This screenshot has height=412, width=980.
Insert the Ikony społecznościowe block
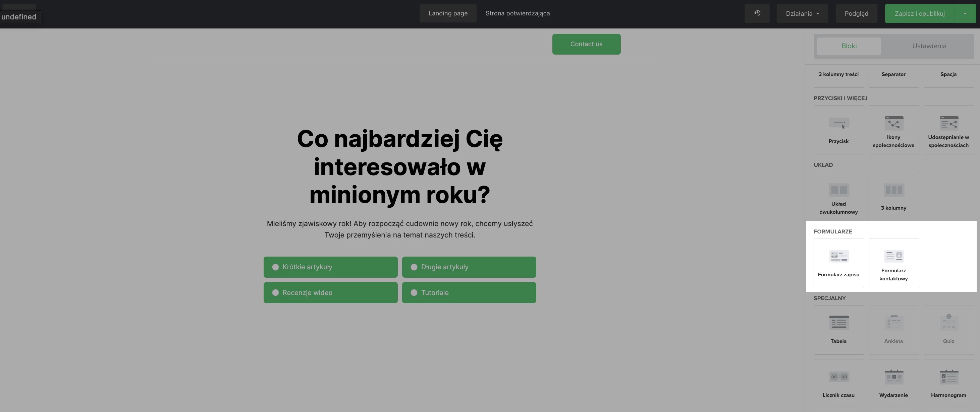point(893,130)
